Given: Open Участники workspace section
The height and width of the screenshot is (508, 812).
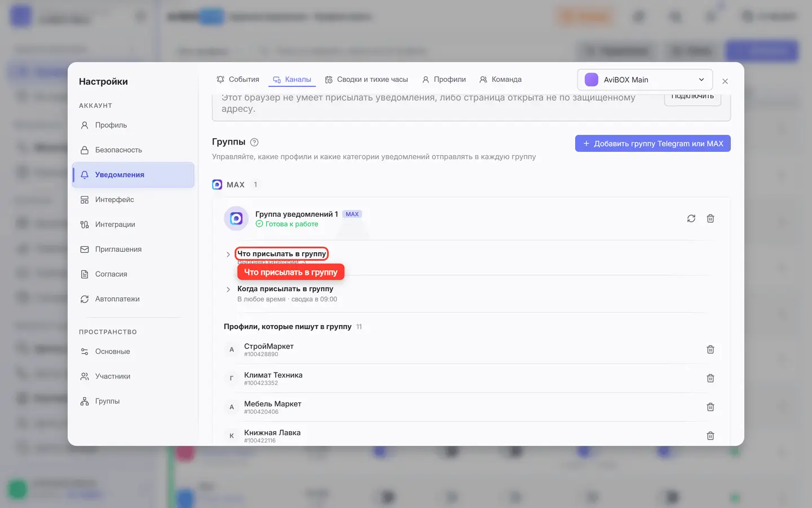Looking at the screenshot, I should [x=133, y=376].
